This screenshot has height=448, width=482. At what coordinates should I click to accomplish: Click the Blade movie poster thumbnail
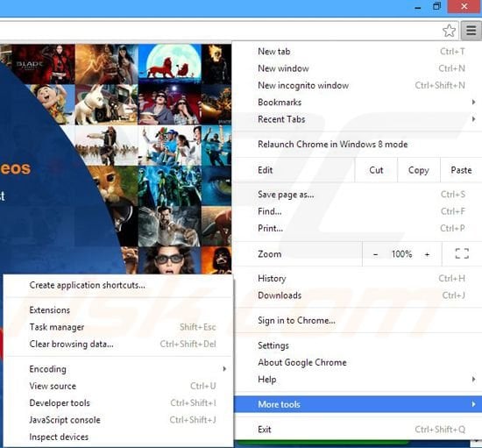(x=43, y=64)
